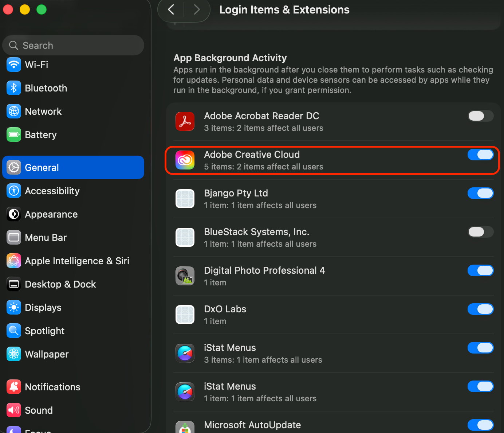504x433 pixels.
Task: Turn off Digital Photo Professional 4 toggle
Action: coord(480,270)
